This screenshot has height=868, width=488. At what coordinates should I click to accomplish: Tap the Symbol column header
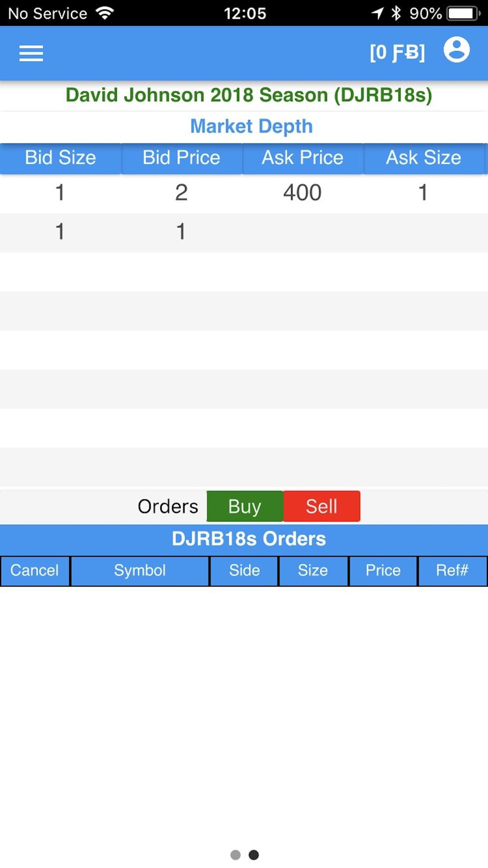coord(139,570)
